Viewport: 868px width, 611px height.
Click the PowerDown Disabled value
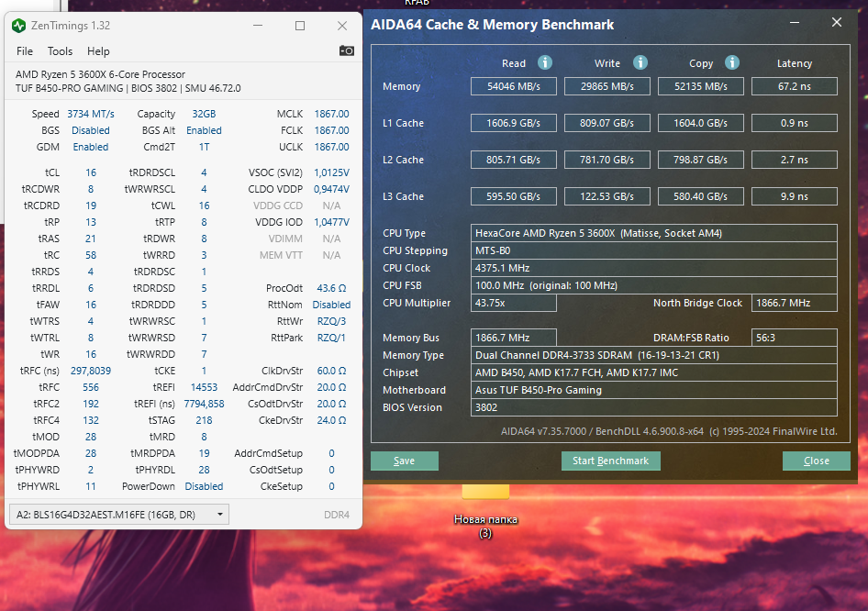click(x=204, y=486)
